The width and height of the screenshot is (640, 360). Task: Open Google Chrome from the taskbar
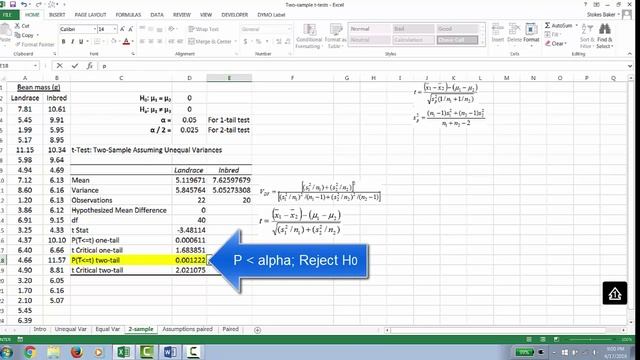coord(29,351)
